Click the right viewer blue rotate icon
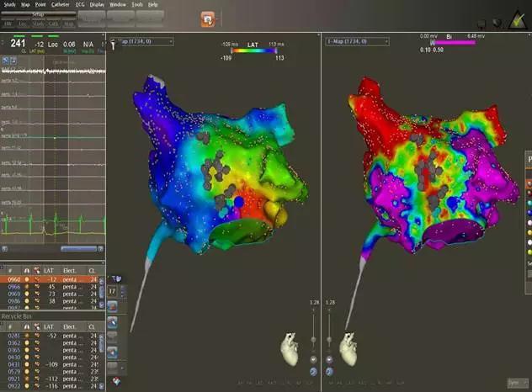 pos(329,372)
